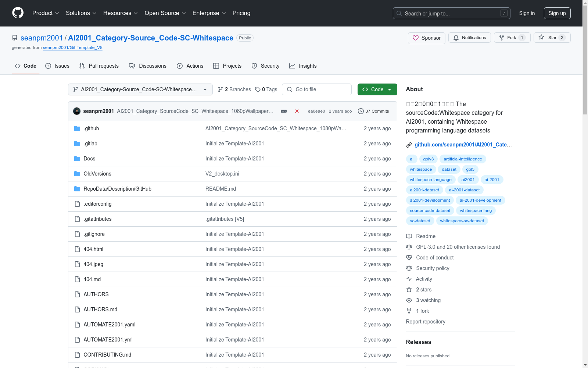Image resolution: width=588 pixels, height=368 pixels.
Task: Open the AUTHORS.md file
Action: click(x=100, y=309)
